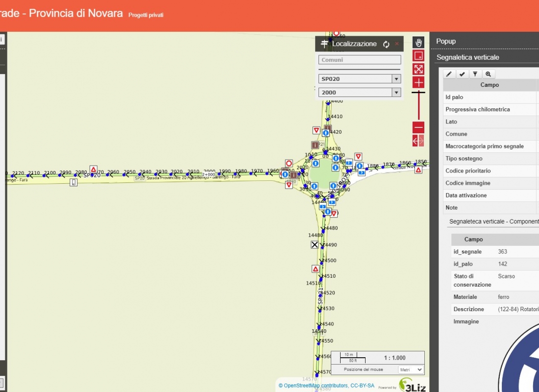Click the Id palo row
Viewport: 539px width, 392px height.
491,98
